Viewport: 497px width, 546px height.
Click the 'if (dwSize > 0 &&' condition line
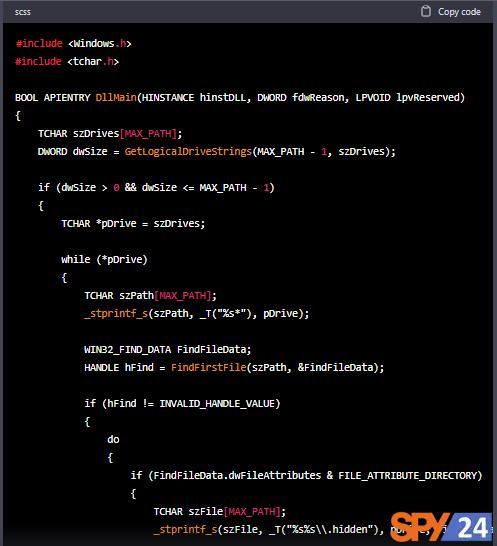[156, 187]
